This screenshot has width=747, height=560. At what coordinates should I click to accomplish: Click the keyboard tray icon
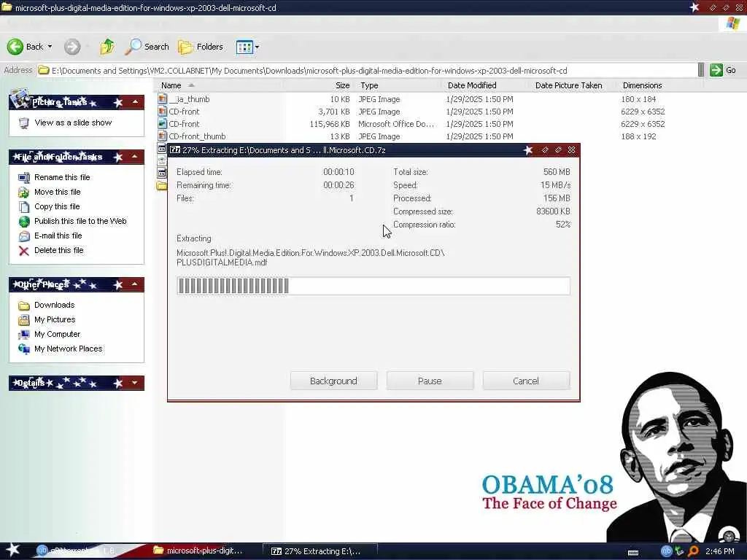[x=633, y=553]
